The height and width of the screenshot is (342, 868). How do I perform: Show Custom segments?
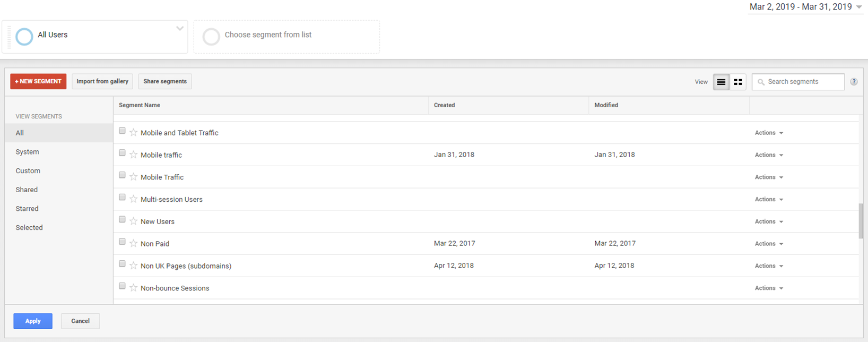pos(59,171)
